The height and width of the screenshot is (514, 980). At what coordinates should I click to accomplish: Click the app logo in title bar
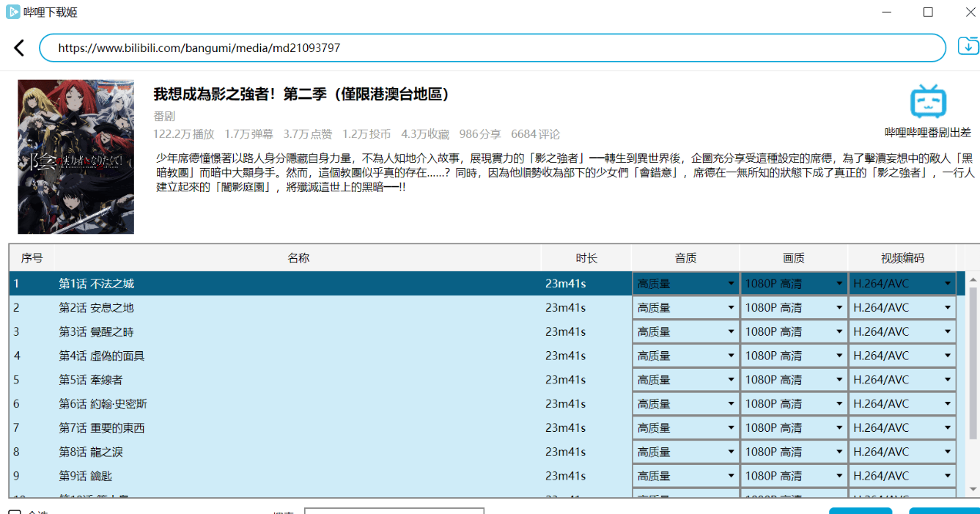click(12, 12)
